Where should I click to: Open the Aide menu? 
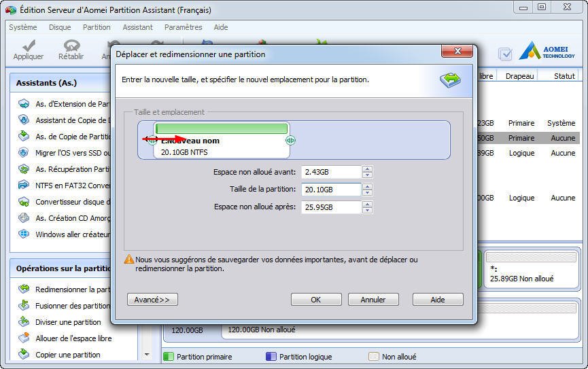click(221, 27)
